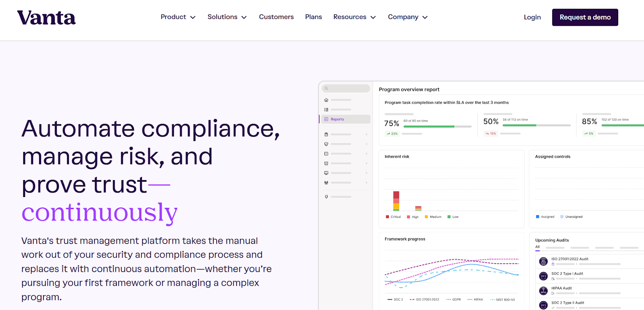Click the dashboard sidebar search field
The width and height of the screenshot is (644, 310).
pos(346,88)
